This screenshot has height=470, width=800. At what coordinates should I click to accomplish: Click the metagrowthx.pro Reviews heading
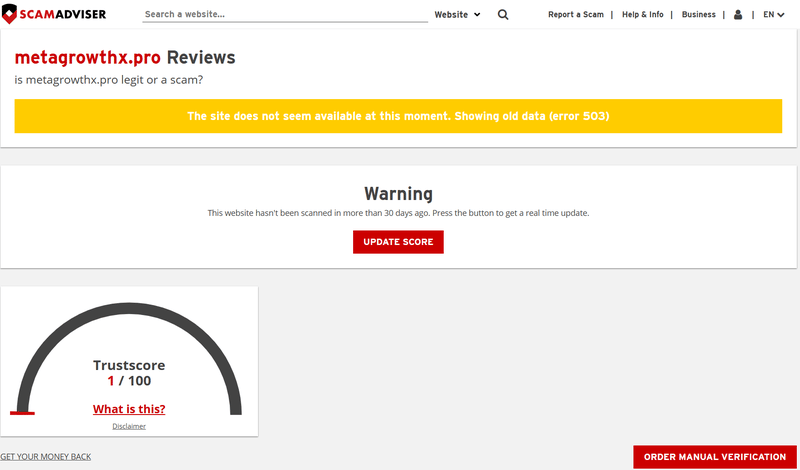click(125, 58)
